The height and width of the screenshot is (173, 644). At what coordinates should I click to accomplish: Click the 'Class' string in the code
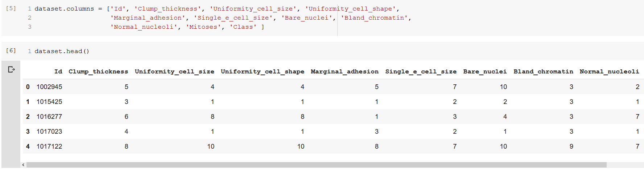(x=243, y=27)
